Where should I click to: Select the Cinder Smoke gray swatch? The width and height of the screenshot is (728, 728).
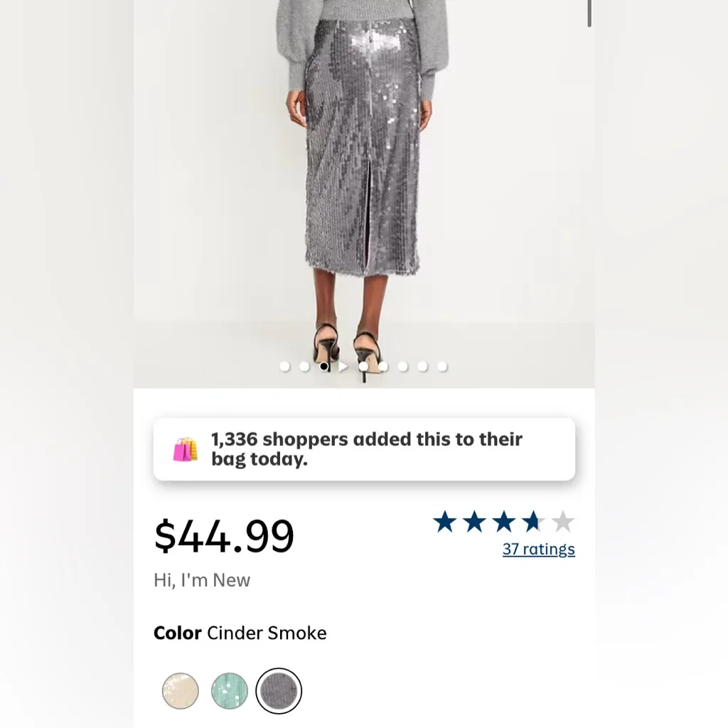tap(279, 691)
